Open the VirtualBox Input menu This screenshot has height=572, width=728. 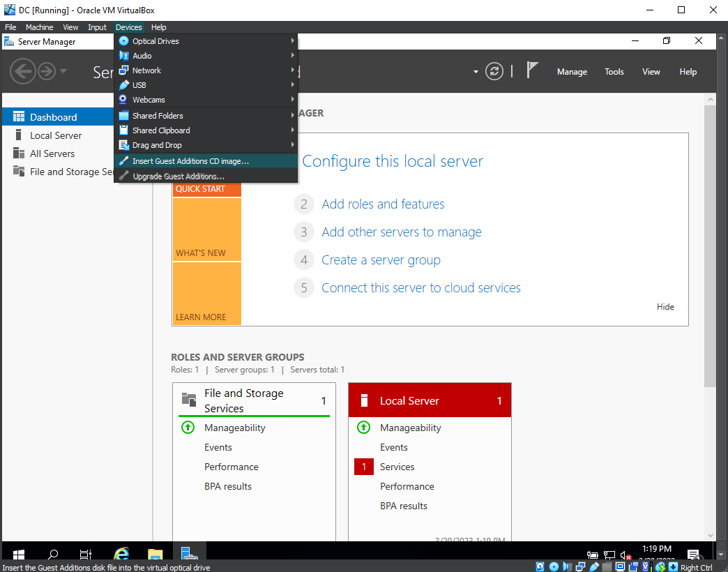click(97, 27)
